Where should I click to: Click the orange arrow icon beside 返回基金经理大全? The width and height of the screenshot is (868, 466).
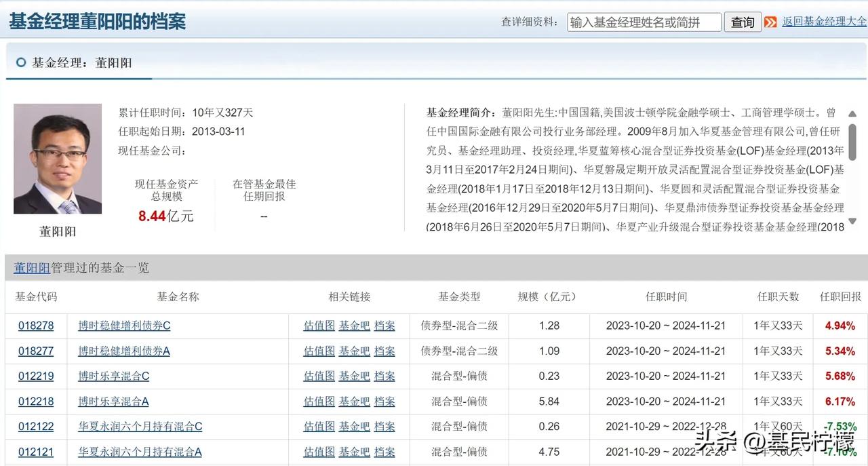(x=770, y=22)
